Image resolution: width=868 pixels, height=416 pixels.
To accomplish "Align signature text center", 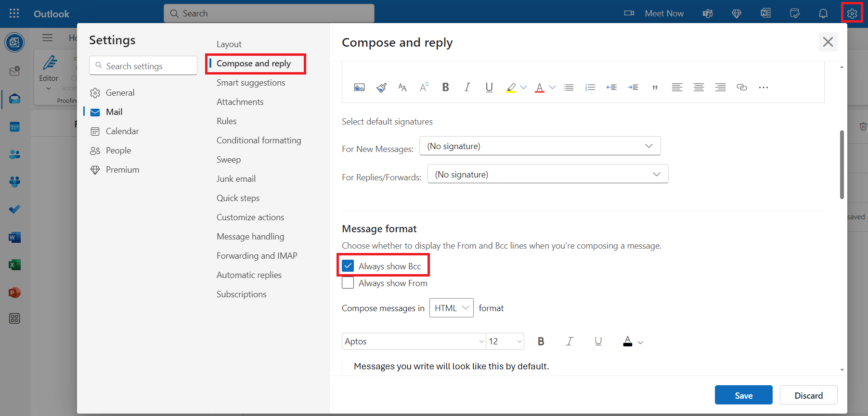I will click(699, 87).
